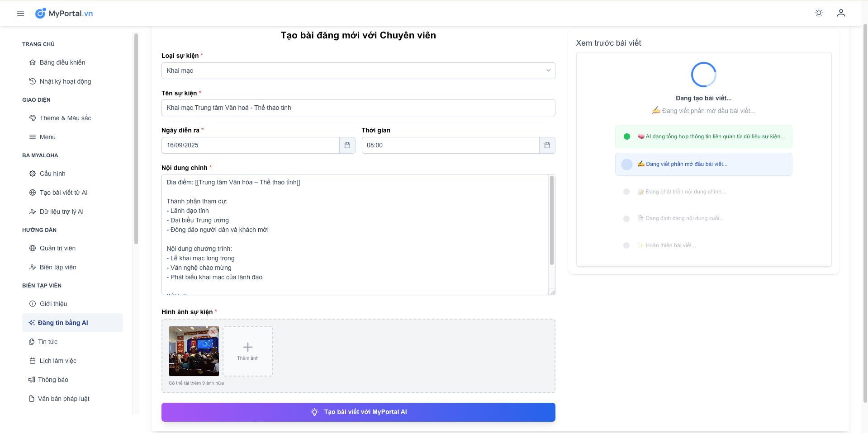Go to Theme & Màu sắc

(65, 118)
